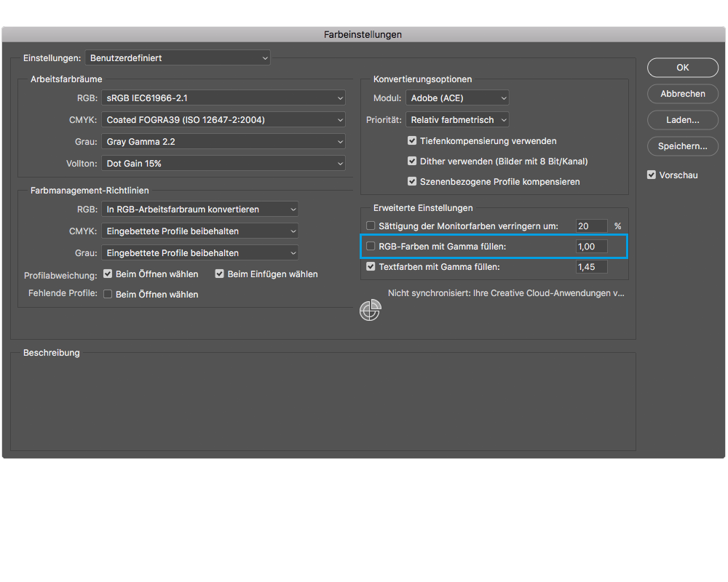Expand CMYK Coated FOGRA39 dropdown
The image size is (728, 582).
tap(224, 119)
